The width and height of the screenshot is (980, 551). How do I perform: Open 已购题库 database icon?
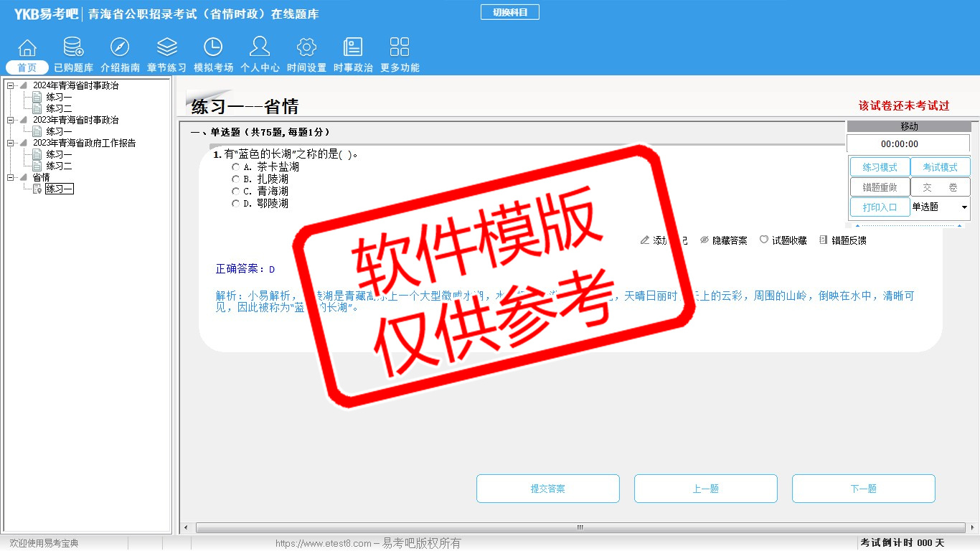tap(73, 48)
